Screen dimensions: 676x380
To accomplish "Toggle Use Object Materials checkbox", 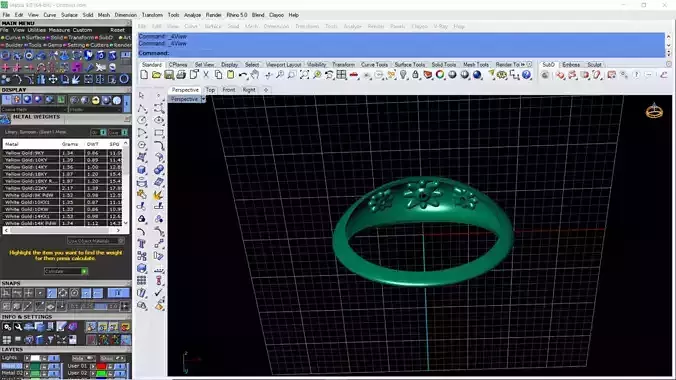I will click(x=121, y=241).
